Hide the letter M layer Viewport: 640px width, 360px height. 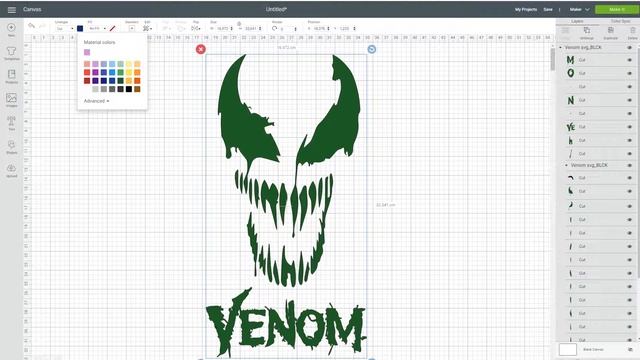pyautogui.click(x=629, y=60)
